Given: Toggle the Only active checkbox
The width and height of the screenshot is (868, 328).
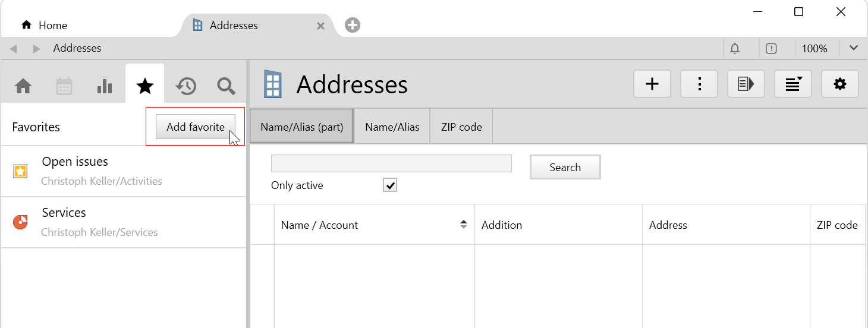Looking at the screenshot, I should [390, 185].
